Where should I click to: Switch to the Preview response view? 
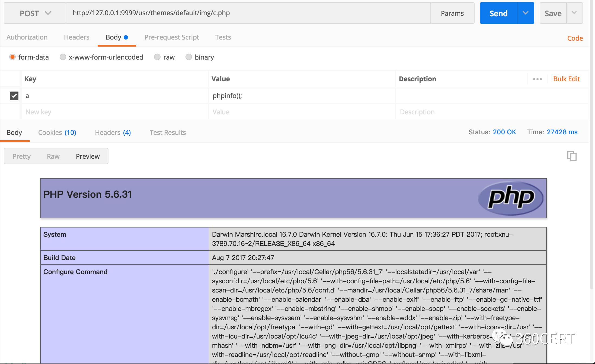pyautogui.click(x=88, y=156)
